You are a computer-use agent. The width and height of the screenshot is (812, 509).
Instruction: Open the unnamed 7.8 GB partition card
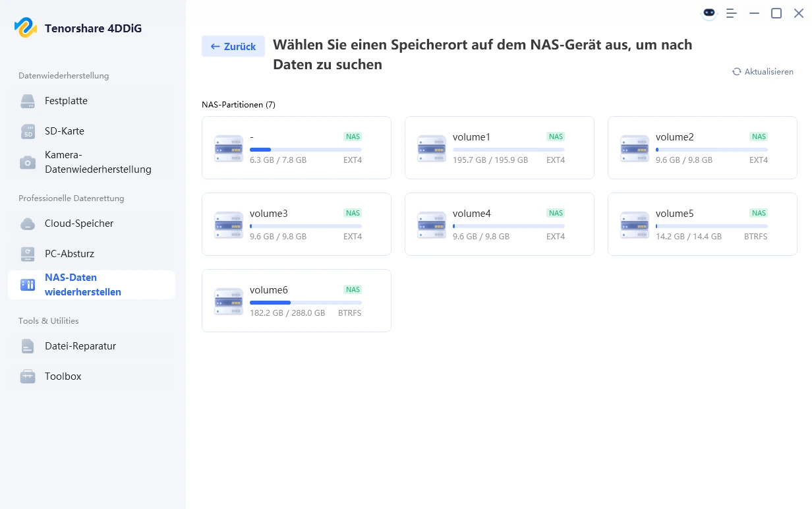pyautogui.click(x=296, y=148)
